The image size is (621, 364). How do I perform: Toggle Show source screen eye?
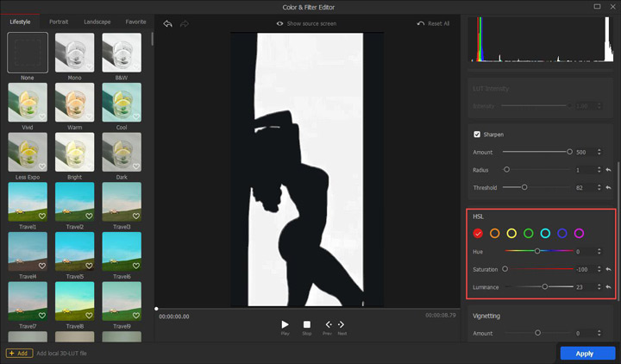click(280, 24)
